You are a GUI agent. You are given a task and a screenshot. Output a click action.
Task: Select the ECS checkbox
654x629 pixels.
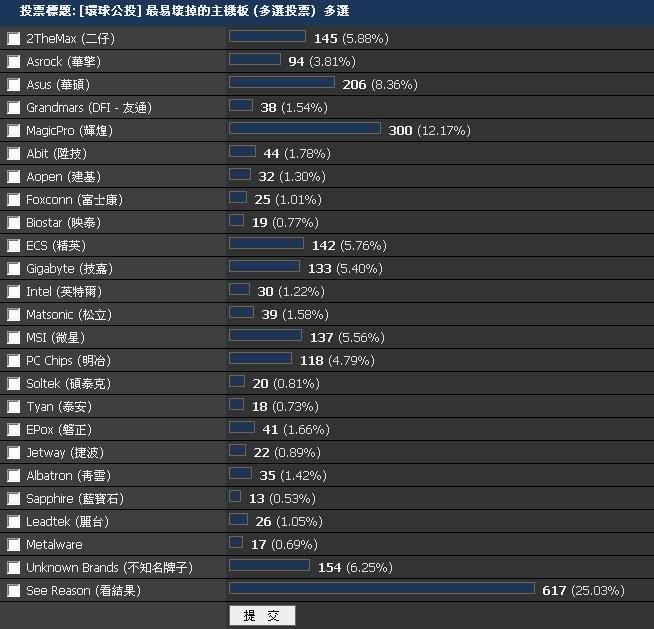(13, 246)
